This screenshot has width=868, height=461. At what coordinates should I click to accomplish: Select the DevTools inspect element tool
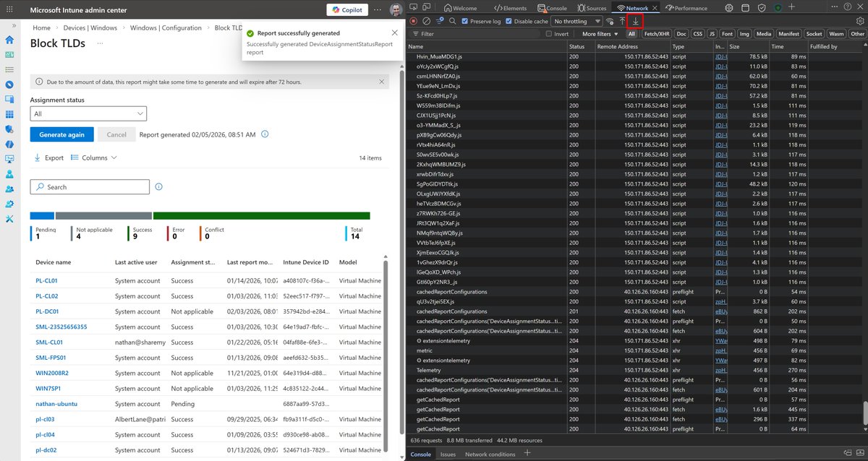(414, 8)
